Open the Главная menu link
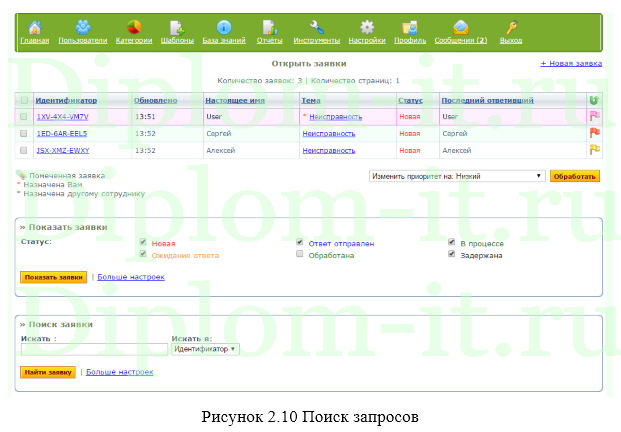Image resolution: width=621 pixels, height=432 pixels. coord(34,40)
